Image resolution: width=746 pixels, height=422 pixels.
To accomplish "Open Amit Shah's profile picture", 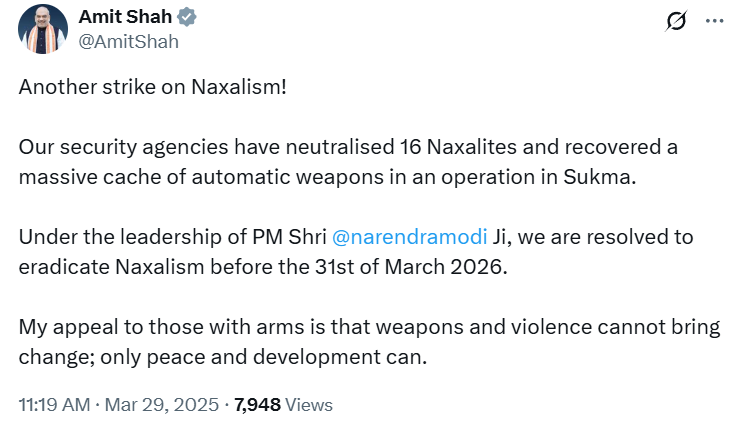I will pos(40,30).
